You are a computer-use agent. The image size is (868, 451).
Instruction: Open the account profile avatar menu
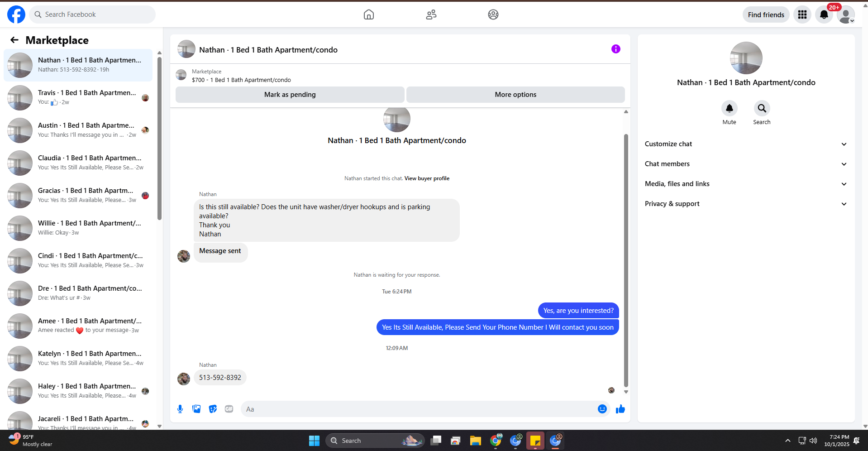click(x=846, y=14)
